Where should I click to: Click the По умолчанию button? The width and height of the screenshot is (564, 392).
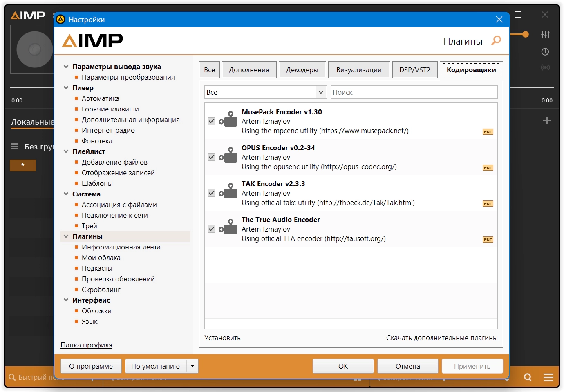156,366
